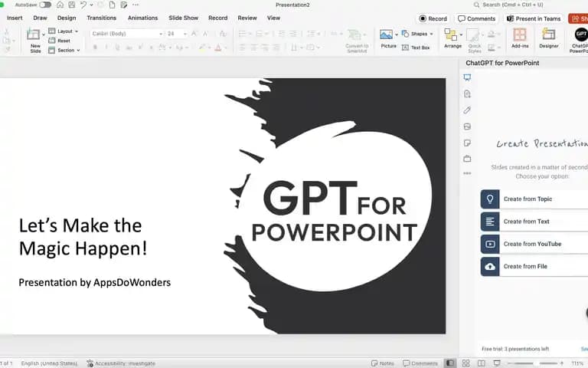Click English (United States) language status
The width and height of the screenshot is (588, 368).
click(49, 363)
